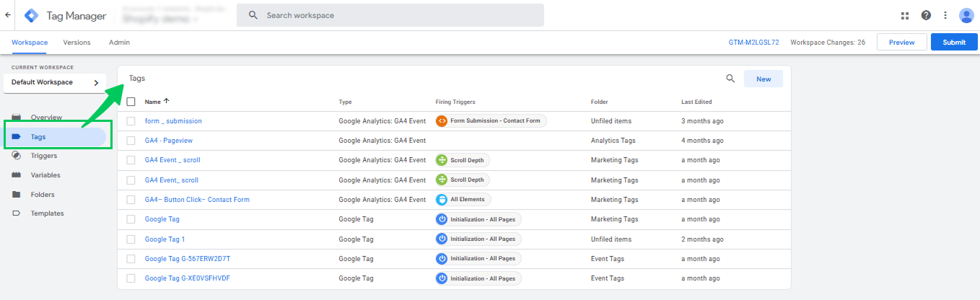The height and width of the screenshot is (300, 980).
Task: Open Tags in the sidebar
Action: (55, 136)
